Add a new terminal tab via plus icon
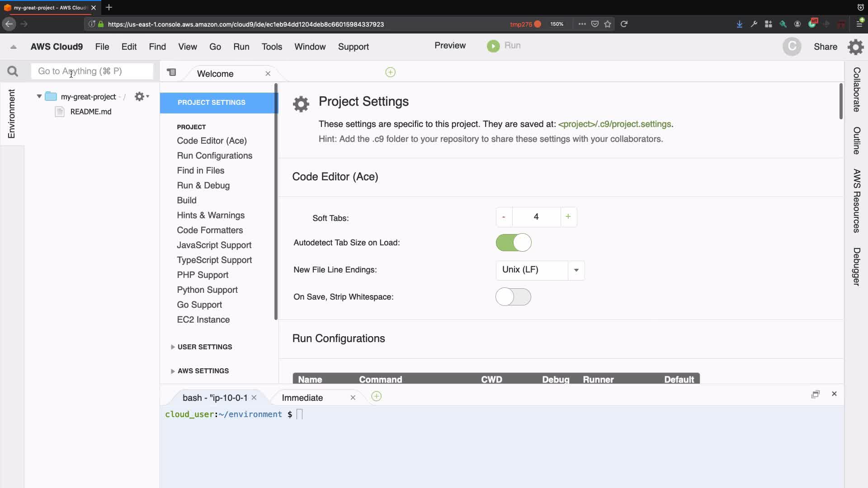 point(376,397)
